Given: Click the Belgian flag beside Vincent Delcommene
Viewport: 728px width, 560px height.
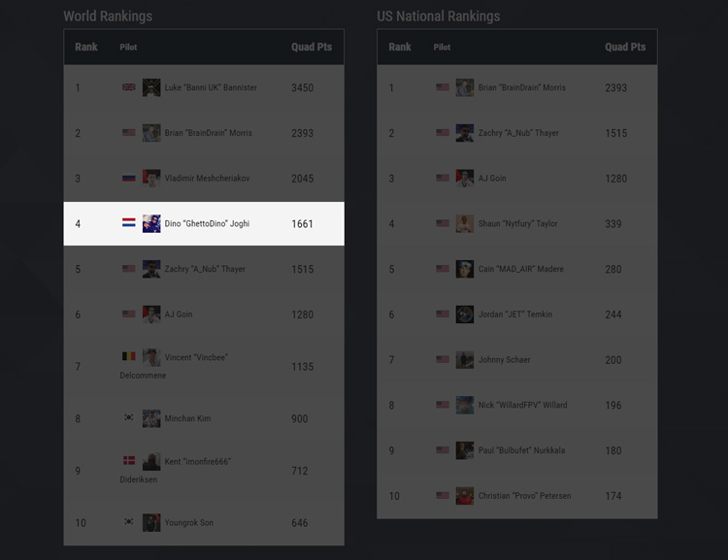Looking at the screenshot, I should [x=128, y=357].
